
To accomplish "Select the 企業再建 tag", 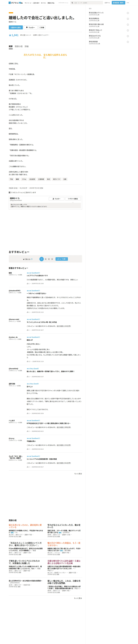I will click(41, 179).
